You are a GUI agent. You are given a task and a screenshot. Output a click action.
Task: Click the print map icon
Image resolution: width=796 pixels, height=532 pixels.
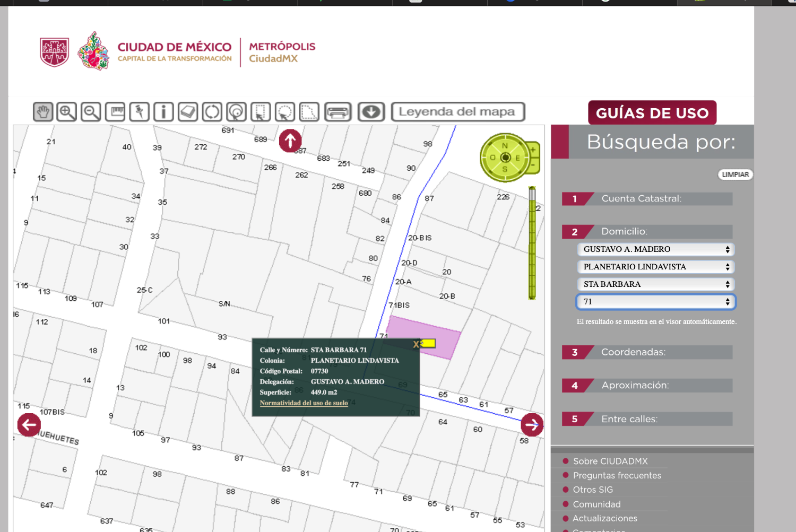pyautogui.click(x=338, y=112)
